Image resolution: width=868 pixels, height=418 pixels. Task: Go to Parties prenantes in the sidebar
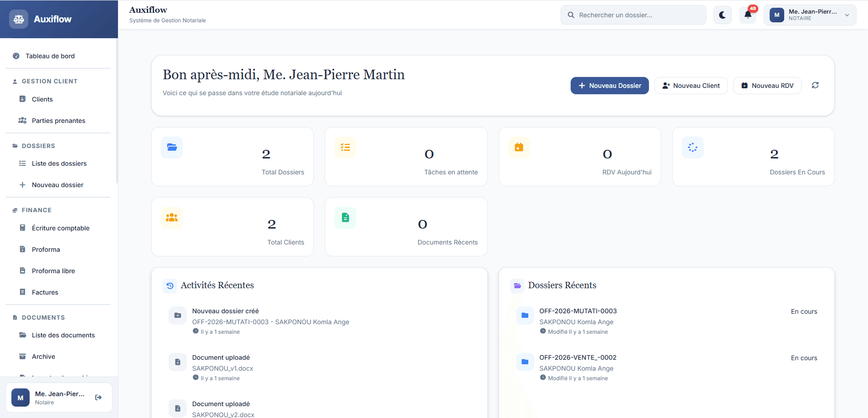coord(58,121)
